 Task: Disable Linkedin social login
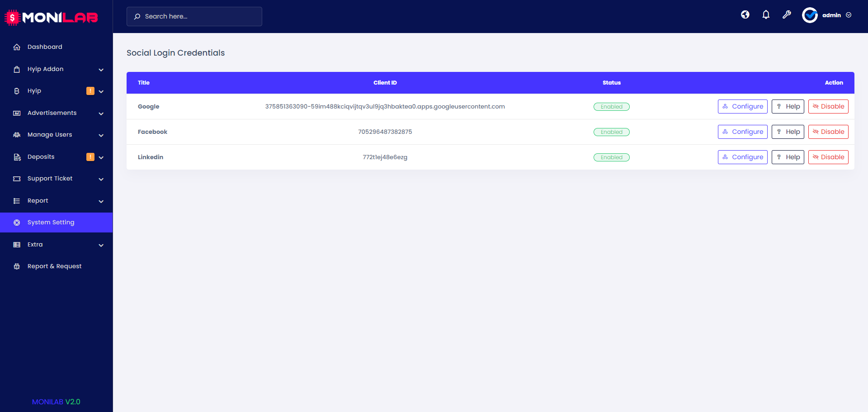[x=828, y=157]
